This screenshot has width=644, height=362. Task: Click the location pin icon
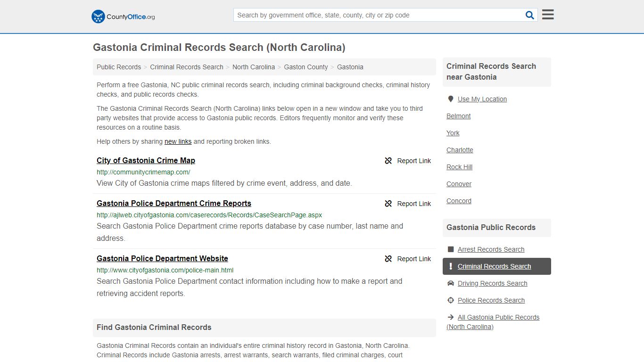pyautogui.click(x=451, y=99)
